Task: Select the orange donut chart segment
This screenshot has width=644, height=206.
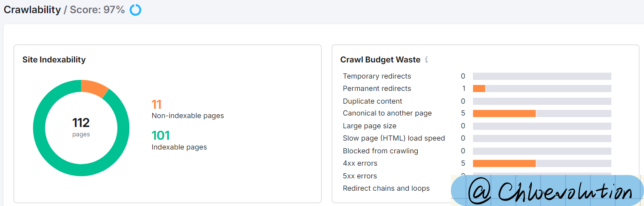Action: (x=94, y=87)
